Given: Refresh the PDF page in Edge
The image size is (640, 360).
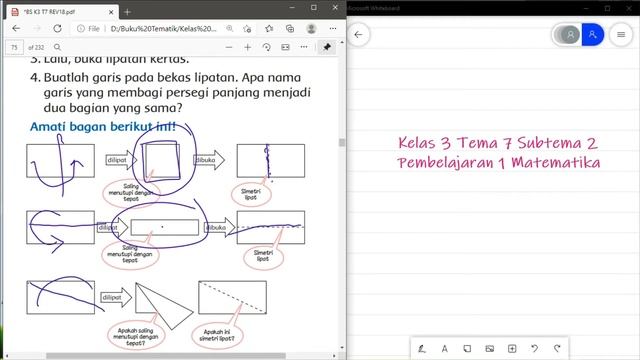Looking at the screenshot, I should pos(58,29).
